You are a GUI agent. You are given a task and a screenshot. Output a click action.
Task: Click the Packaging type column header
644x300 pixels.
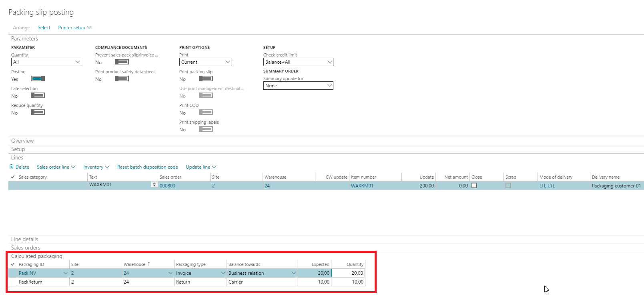pos(191,264)
